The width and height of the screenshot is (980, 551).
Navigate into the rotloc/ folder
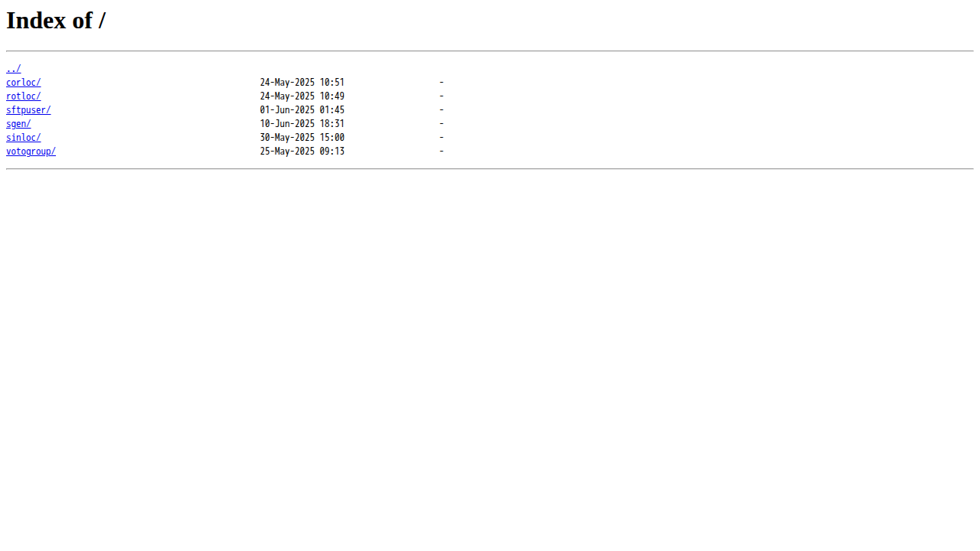click(23, 96)
